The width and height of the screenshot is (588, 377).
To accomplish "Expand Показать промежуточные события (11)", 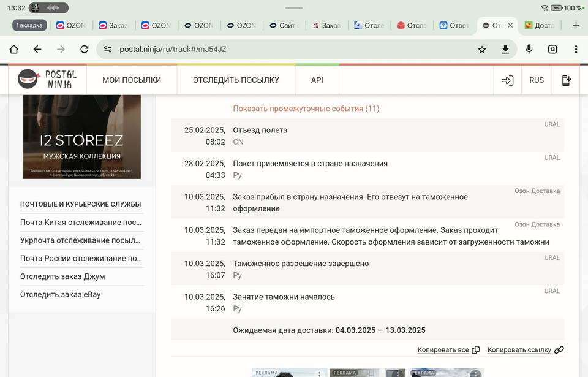I will [x=306, y=109].
